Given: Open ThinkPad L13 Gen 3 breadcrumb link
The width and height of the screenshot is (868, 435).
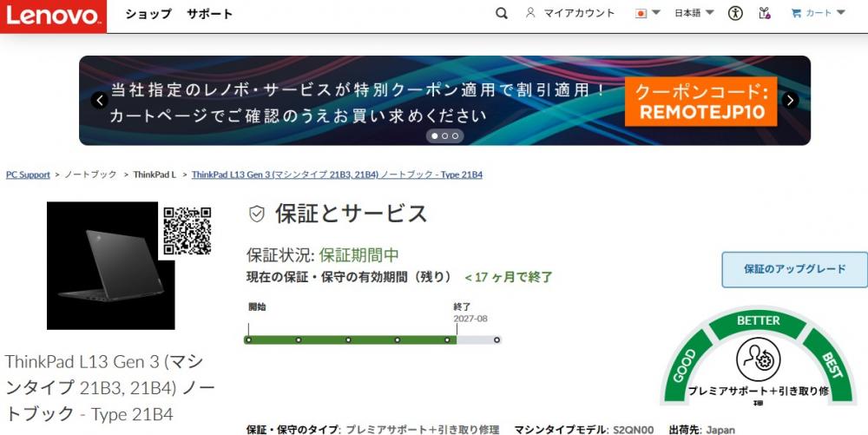Looking at the screenshot, I should coord(337,175).
